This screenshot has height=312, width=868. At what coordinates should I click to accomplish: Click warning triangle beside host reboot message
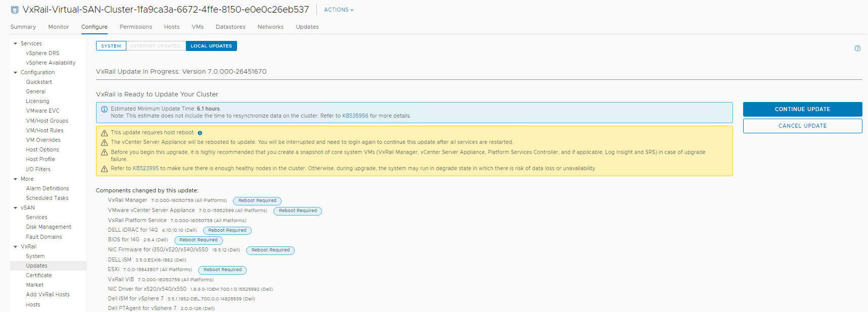pyautogui.click(x=104, y=133)
